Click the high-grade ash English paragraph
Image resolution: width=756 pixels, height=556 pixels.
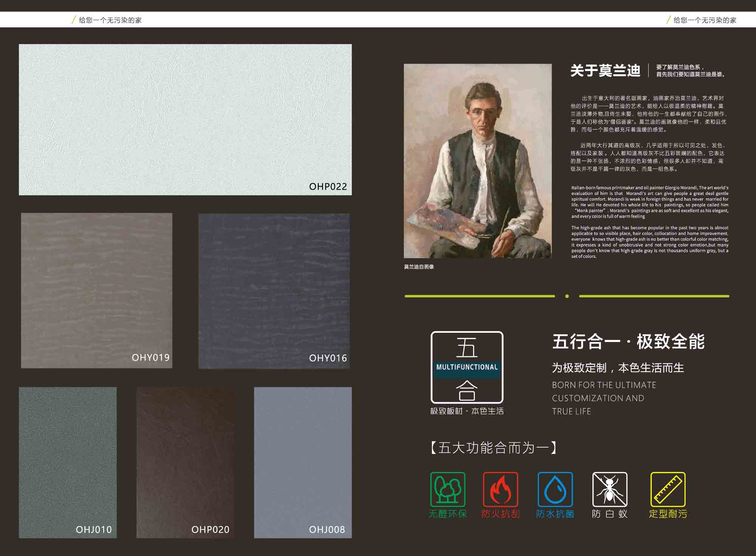pyautogui.click(x=650, y=242)
